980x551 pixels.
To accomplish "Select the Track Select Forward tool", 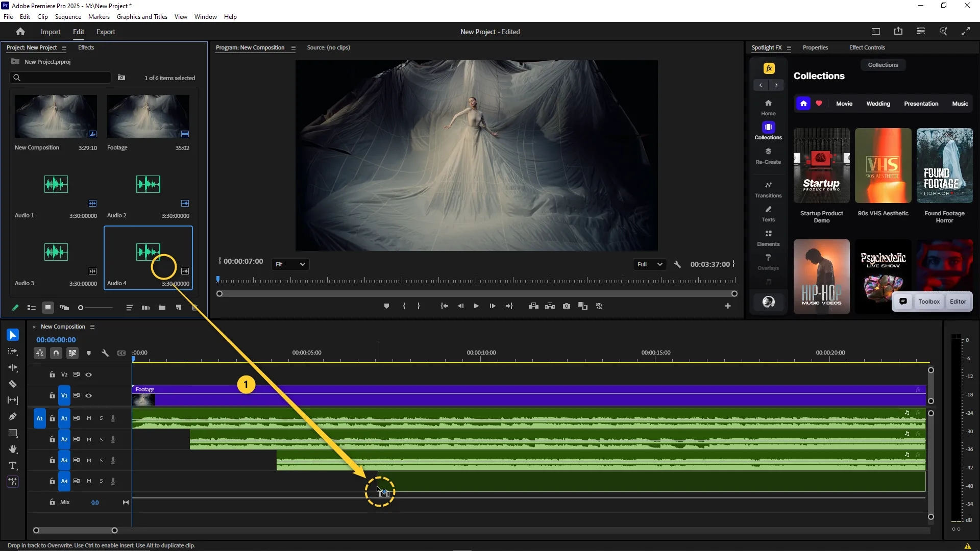I will point(13,352).
